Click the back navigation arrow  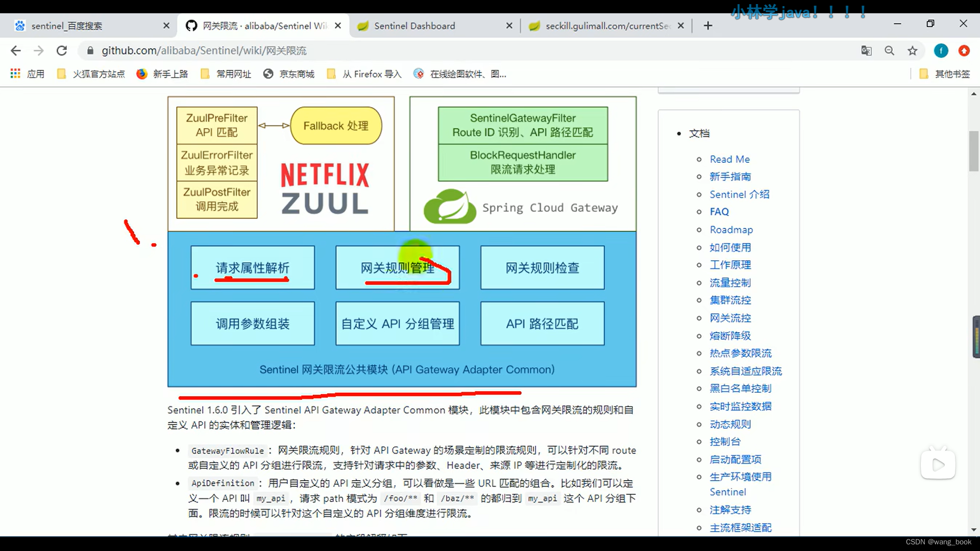coord(16,51)
